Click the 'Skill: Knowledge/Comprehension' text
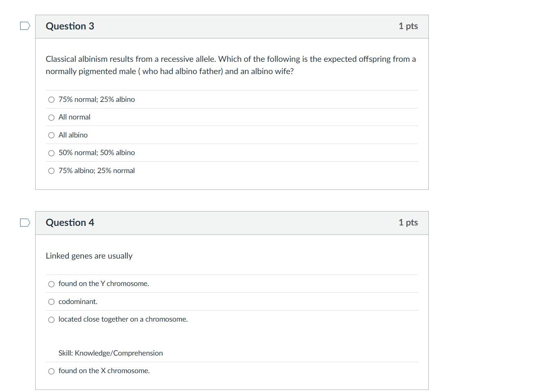Image resolution: width=539 pixels, height=392 pixels. (x=111, y=353)
